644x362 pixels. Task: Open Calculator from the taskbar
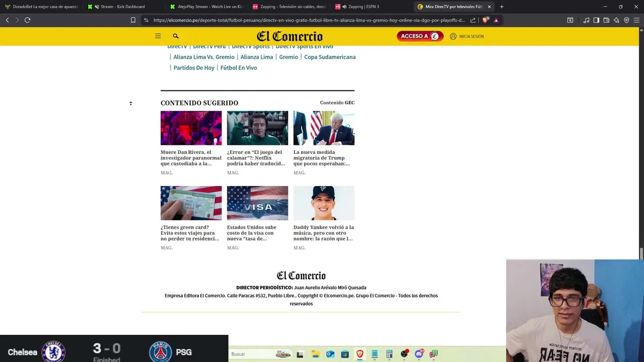(389, 354)
